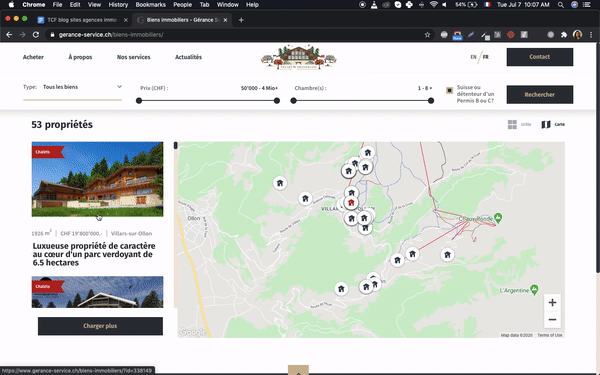Bookmark page with the star icon

[x=427, y=35]
